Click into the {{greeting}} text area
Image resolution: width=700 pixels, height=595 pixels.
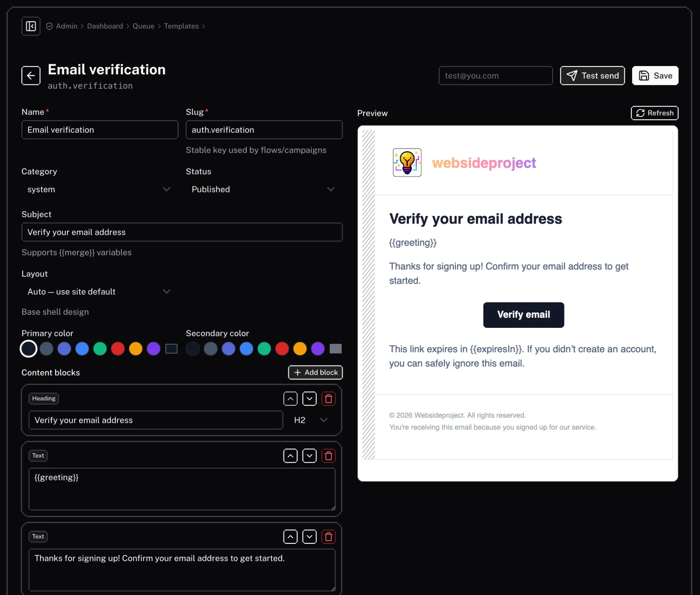pyautogui.click(x=182, y=489)
